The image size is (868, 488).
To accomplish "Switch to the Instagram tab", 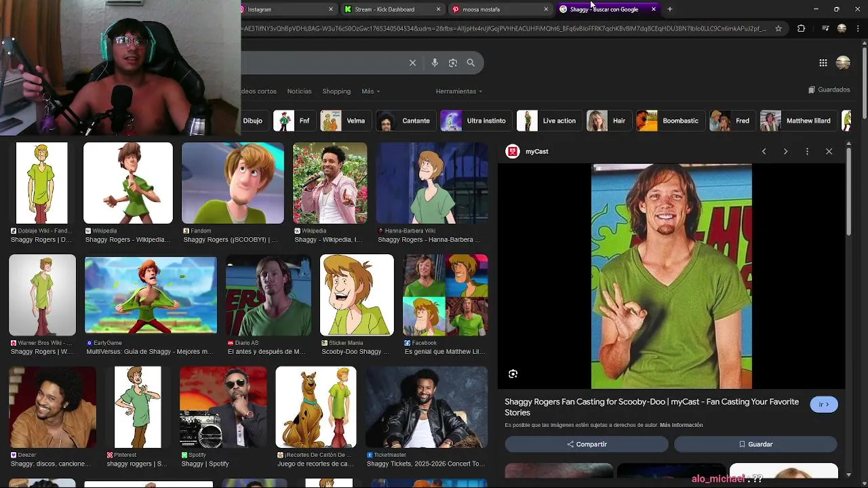I will (285, 9).
